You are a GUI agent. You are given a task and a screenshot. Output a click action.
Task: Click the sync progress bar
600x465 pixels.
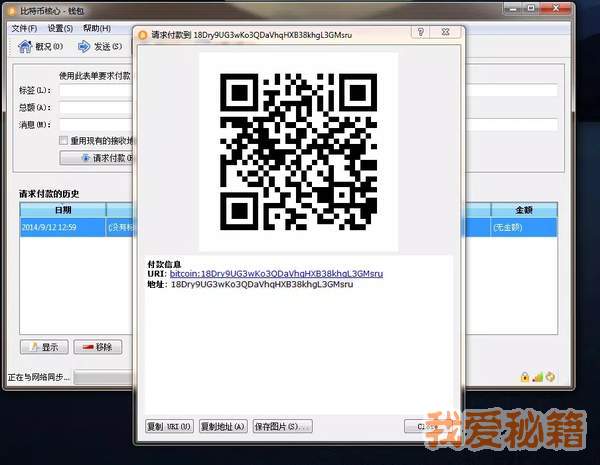[x=103, y=377]
